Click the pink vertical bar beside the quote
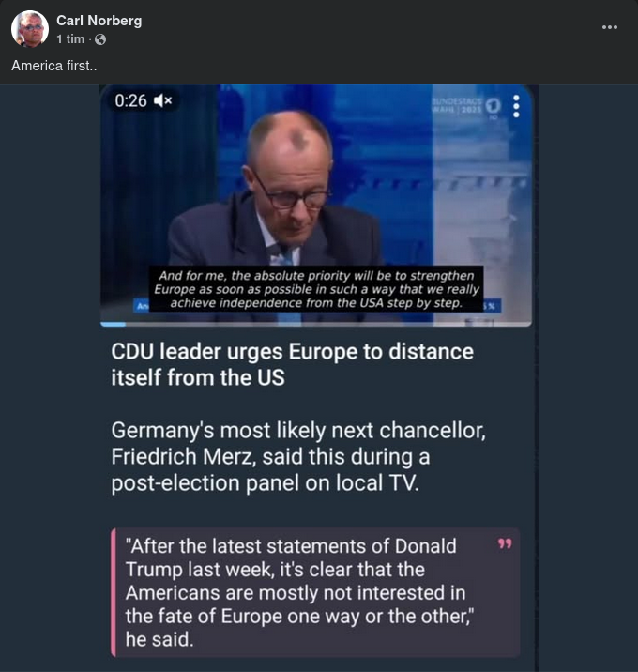The height and width of the screenshot is (672, 638). [114, 591]
